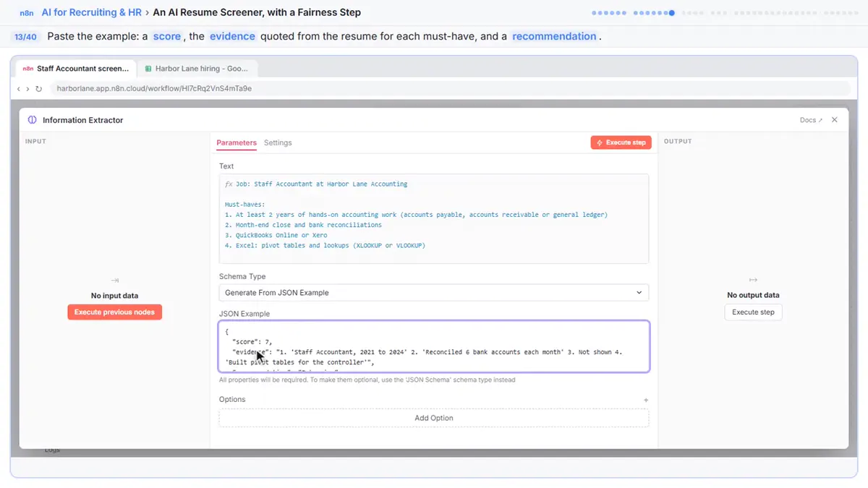Click highlighted word 'score' in instruction
868x488 pixels.
(167, 36)
